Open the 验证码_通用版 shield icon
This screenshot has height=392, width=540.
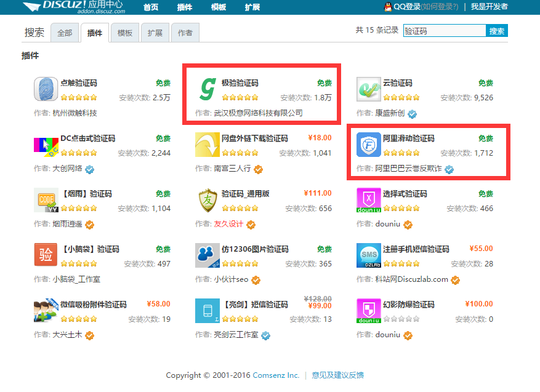pyautogui.click(x=208, y=200)
